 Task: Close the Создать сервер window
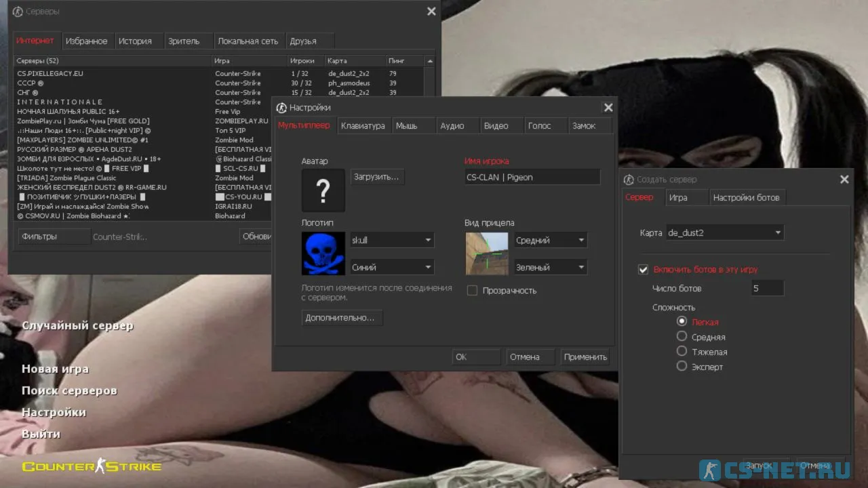[844, 180]
